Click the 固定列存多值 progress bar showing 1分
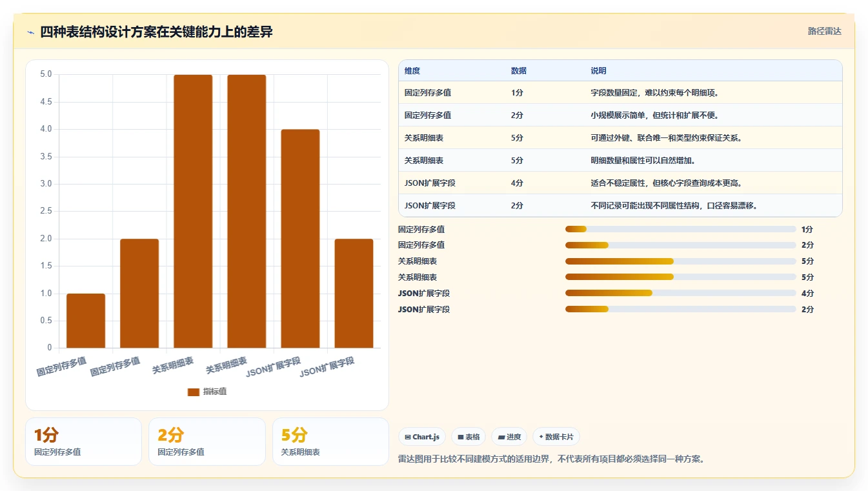The image size is (868, 491). 680,229
